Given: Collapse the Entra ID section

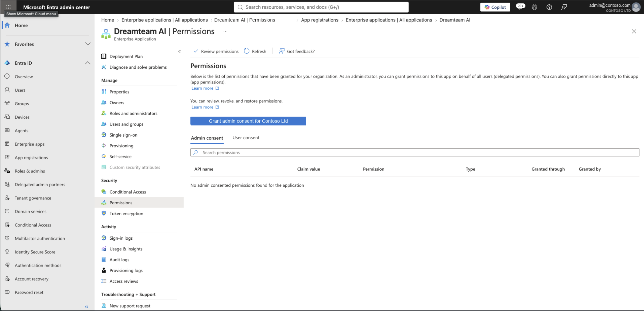Looking at the screenshot, I should (x=87, y=63).
